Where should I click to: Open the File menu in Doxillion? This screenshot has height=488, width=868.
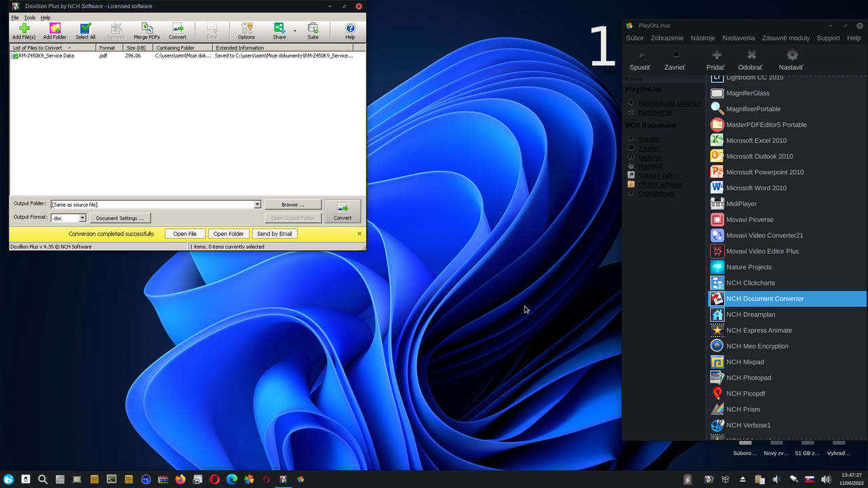[x=15, y=18]
